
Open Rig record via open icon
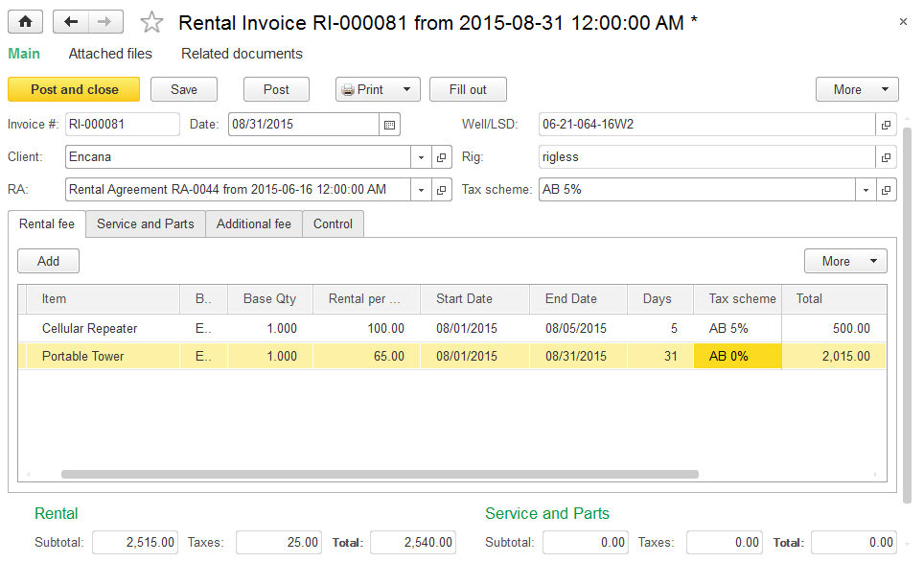coord(887,157)
